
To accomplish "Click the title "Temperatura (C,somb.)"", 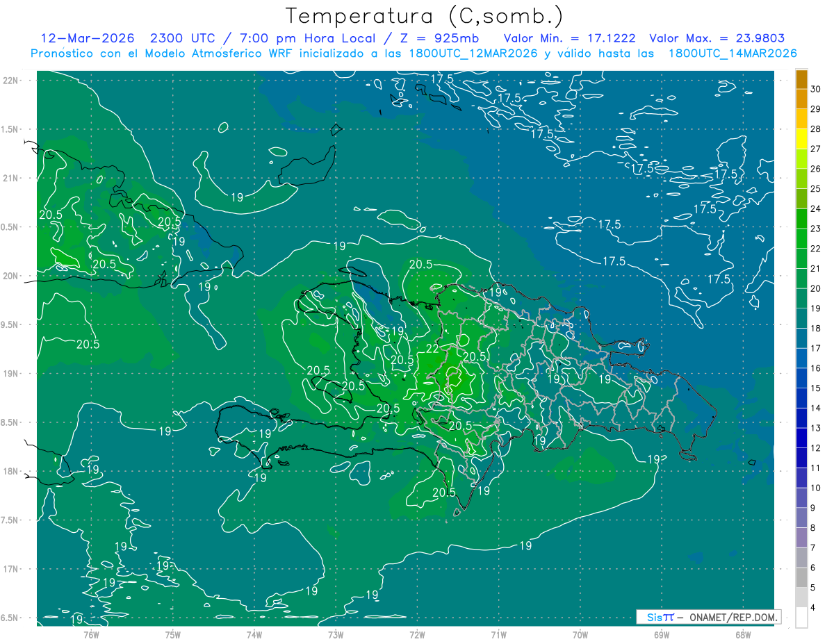I will click(424, 16).
